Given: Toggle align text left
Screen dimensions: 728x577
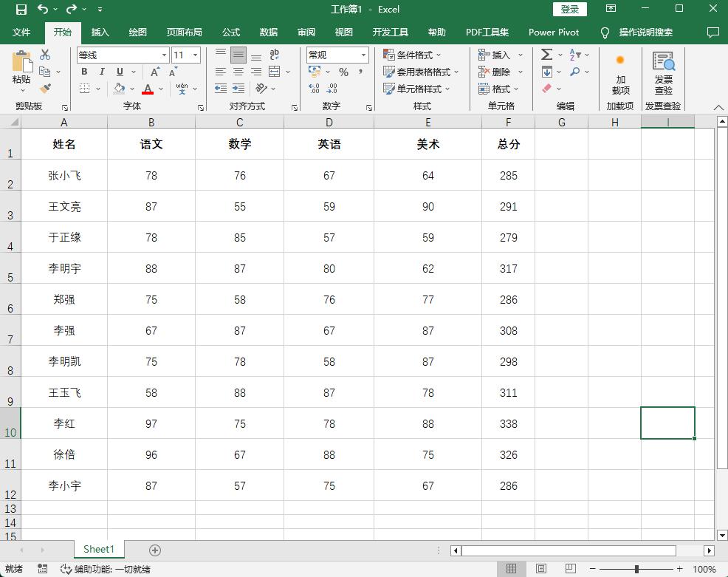Looking at the screenshot, I should [221, 72].
